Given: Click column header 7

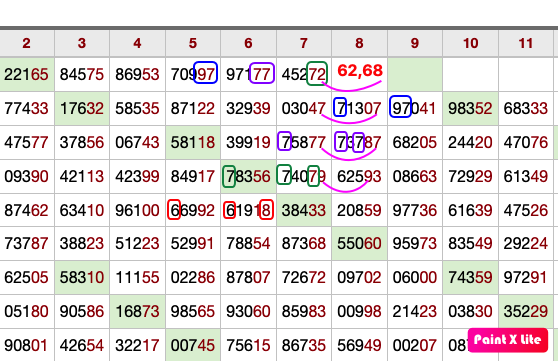Looking at the screenshot, I should click(x=304, y=43).
